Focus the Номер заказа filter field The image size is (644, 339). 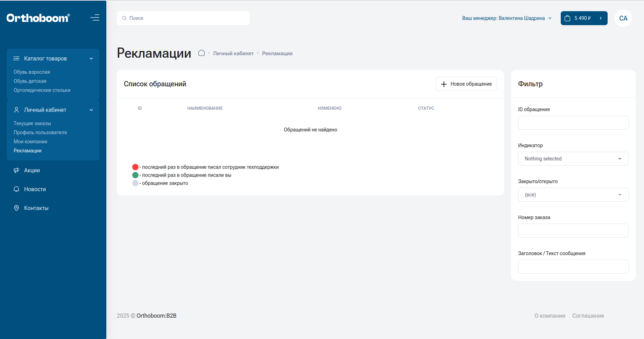tap(573, 231)
